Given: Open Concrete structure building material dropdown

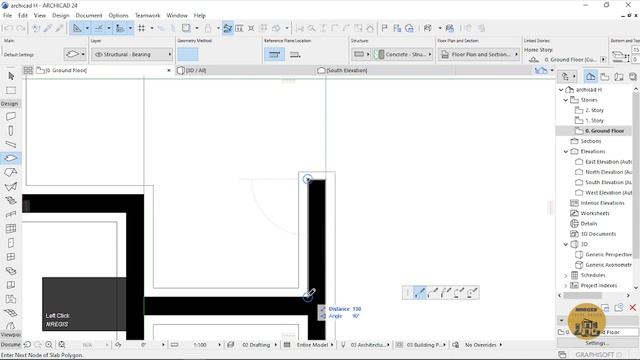Looking at the screenshot, I should (403, 54).
